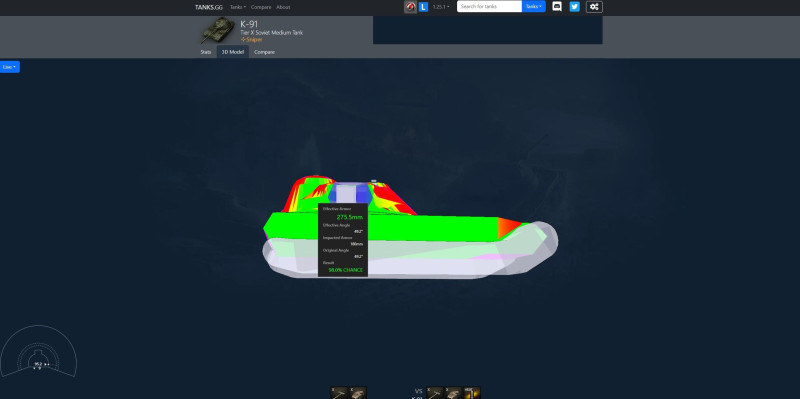This screenshot has height=399, width=800.
Task: Select the World of Tanks game icon
Action: [410, 7]
